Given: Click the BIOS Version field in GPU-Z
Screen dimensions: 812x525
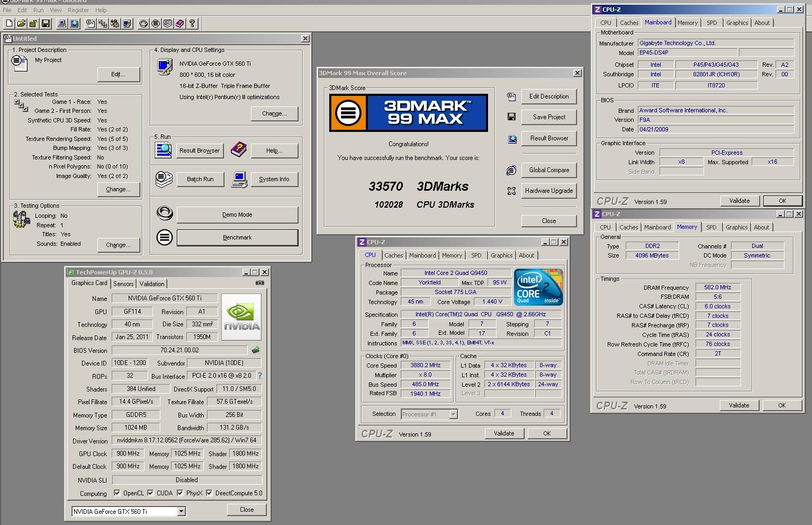Looking at the screenshot, I should [180, 350].
